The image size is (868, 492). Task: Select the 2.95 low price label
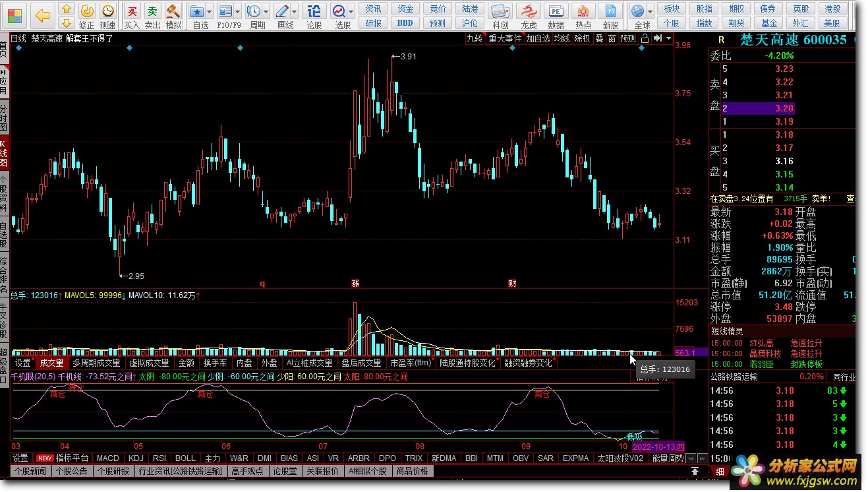click(x=136, y=276)
